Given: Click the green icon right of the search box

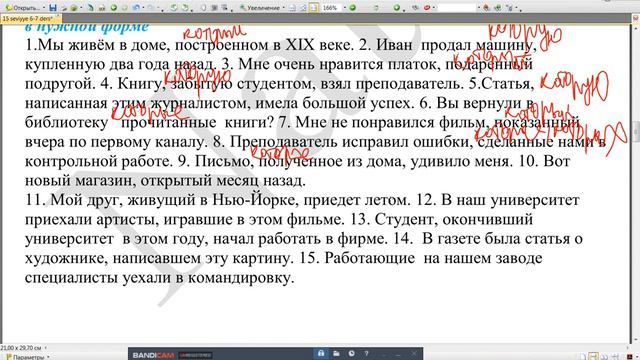Looking at the screenshot, I should (498, 8).
